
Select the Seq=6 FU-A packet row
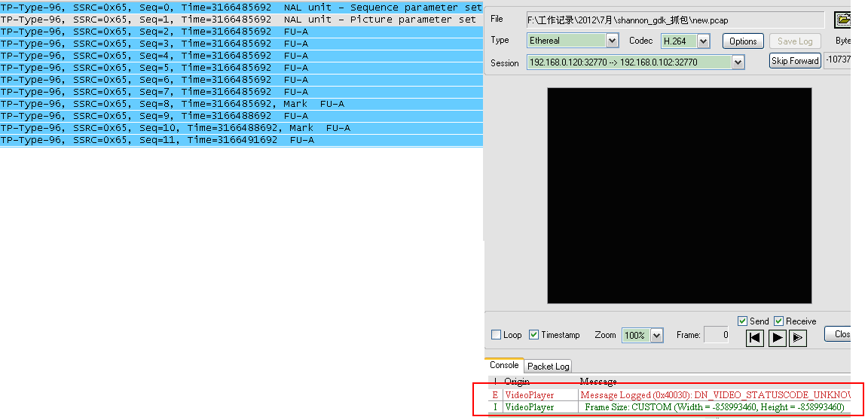tap(241, 80)
